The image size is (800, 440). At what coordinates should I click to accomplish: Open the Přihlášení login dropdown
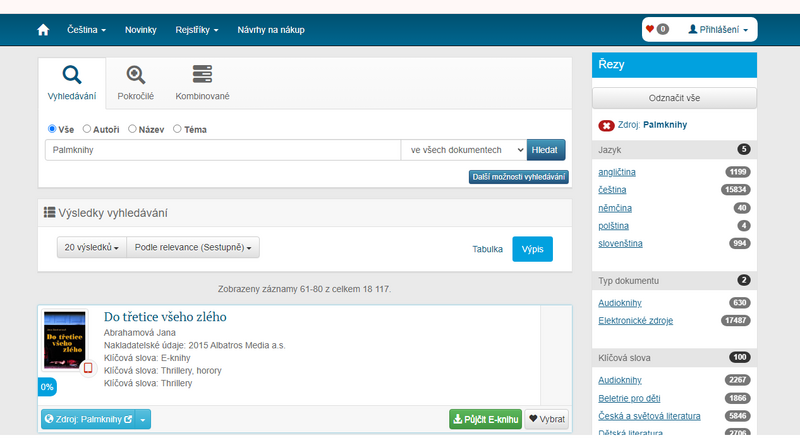[x=718, y=30]
